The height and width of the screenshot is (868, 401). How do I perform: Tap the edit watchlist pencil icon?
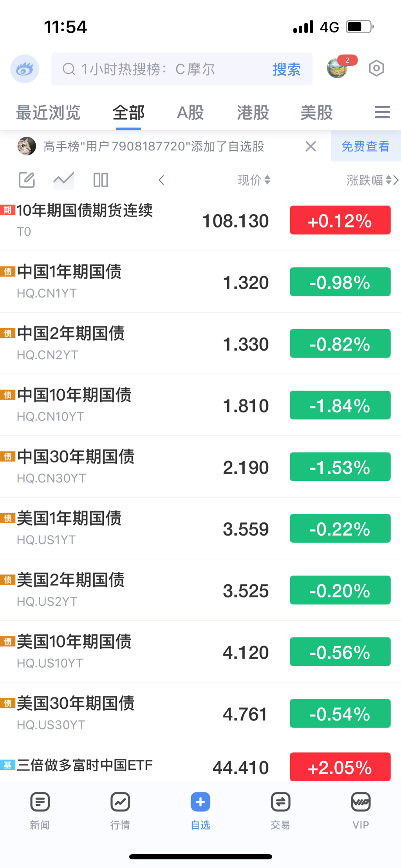(27, 180)
